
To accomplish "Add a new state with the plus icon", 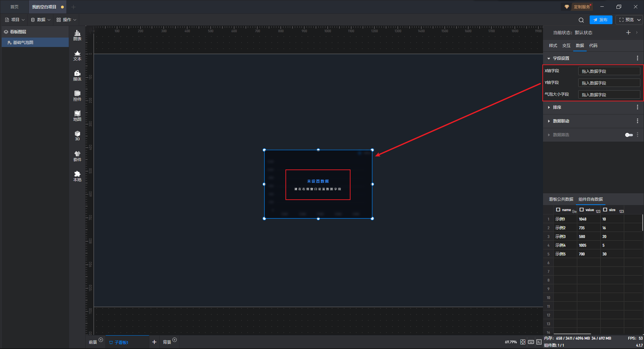I will tap(628, 33).
